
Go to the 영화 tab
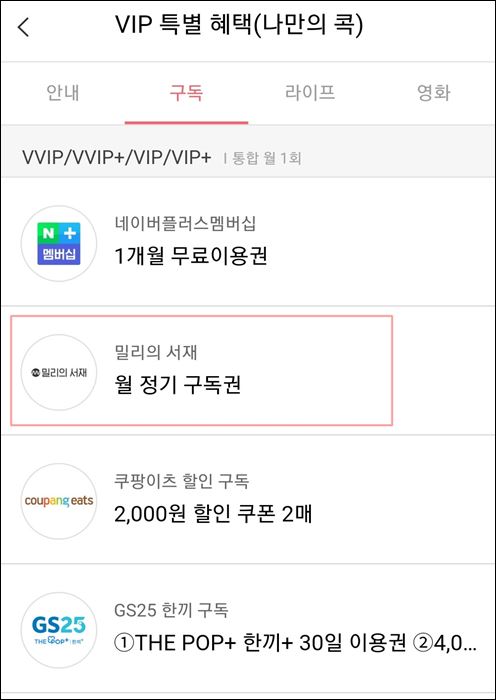pos(433,93)
